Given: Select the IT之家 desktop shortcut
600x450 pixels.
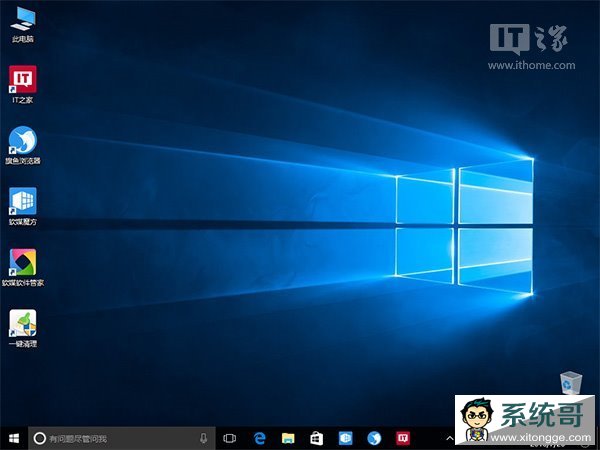Looking at the screenshot, I should coord(23,84).
